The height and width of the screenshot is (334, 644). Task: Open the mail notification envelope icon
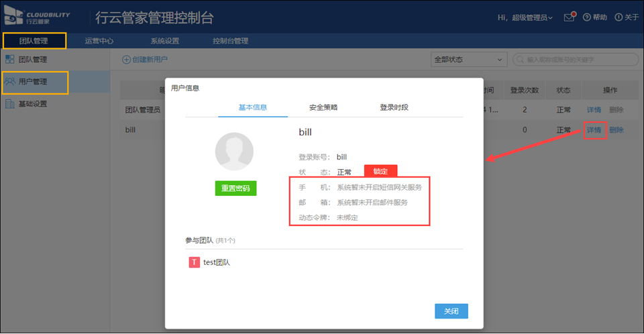pos(569,17)
